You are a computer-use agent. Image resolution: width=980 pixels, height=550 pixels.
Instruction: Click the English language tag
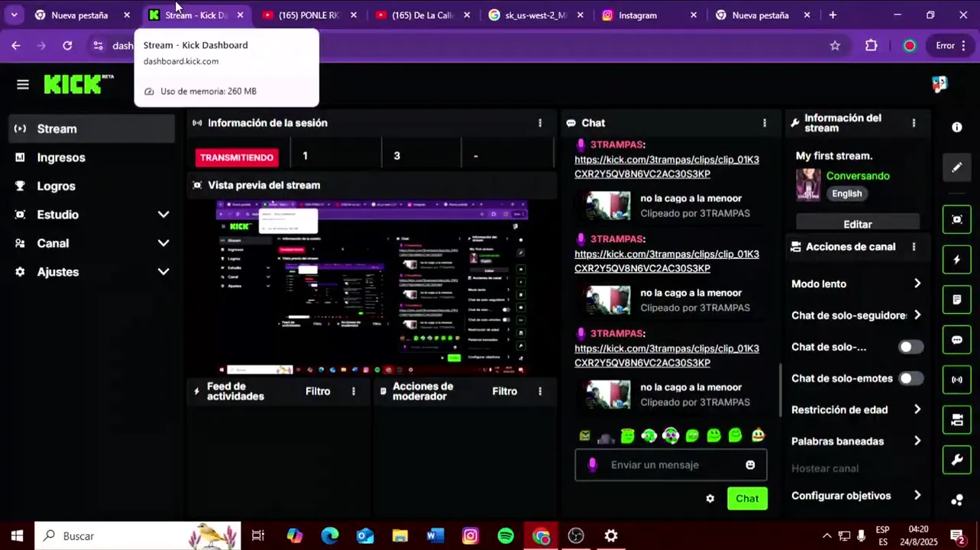tap(846, 194)
